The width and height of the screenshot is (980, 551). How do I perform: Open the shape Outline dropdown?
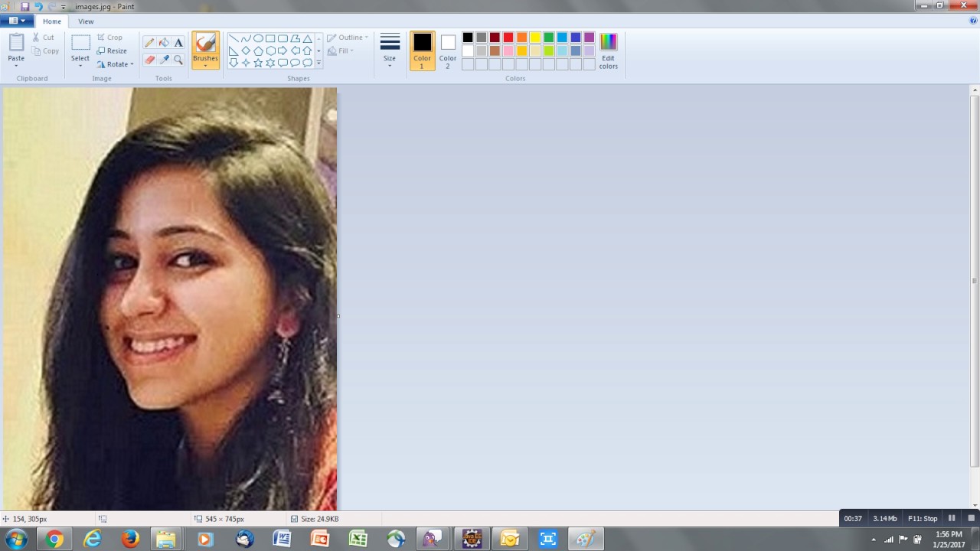coord(348,37)
